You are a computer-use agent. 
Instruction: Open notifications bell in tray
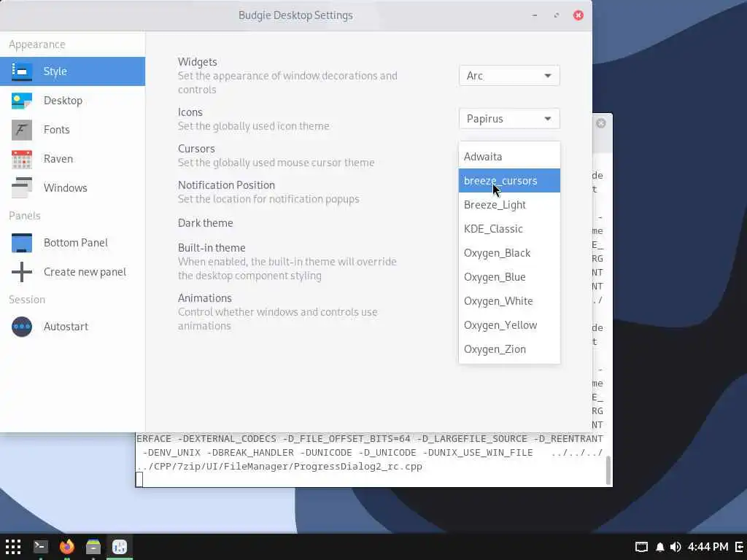659,547
